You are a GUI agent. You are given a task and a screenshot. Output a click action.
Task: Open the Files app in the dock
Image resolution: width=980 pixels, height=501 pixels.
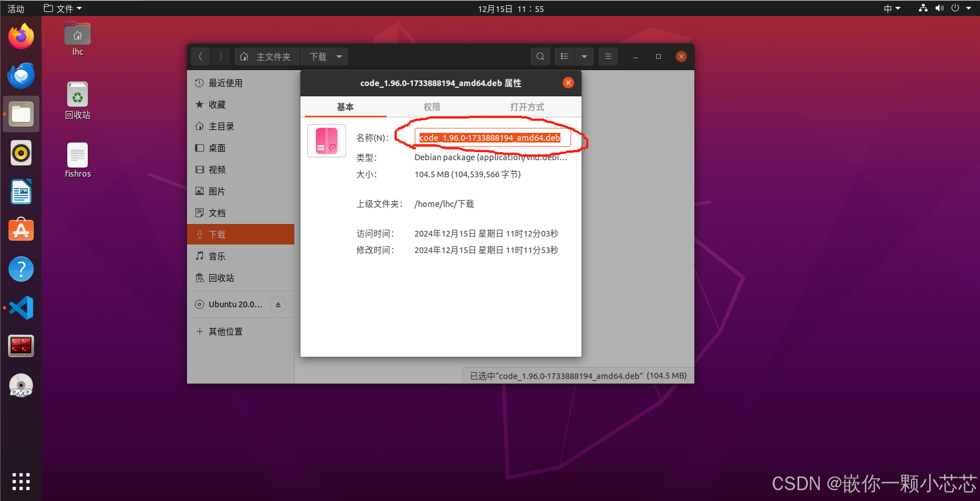pyautogui.click(x=21, y=114)
